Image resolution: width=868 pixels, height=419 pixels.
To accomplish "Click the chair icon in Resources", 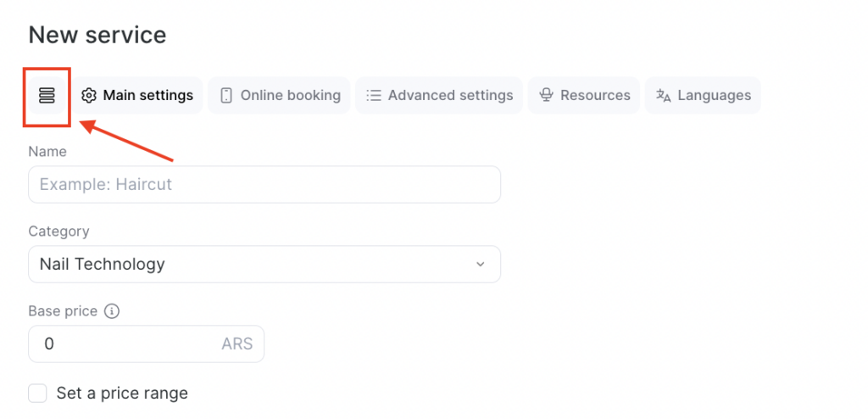I will click(x=547, y=96).
